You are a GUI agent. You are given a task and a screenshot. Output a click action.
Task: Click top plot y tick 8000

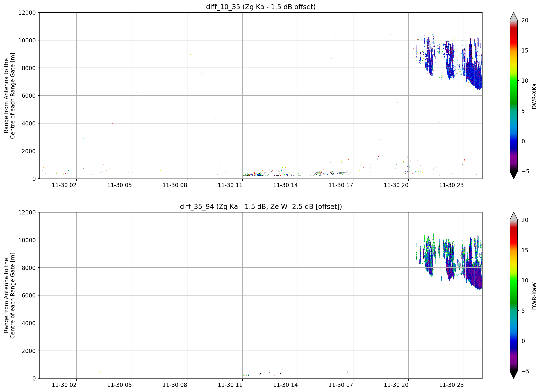[29, 68]
